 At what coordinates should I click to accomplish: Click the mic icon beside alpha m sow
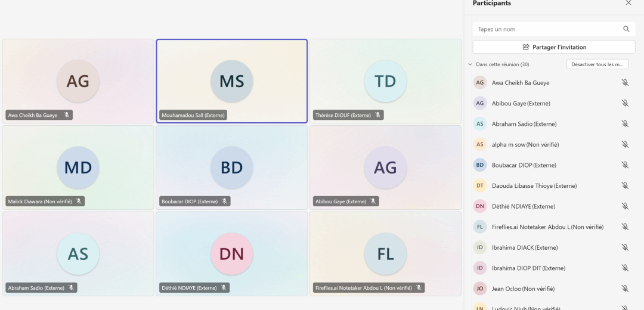coord(625,144)
